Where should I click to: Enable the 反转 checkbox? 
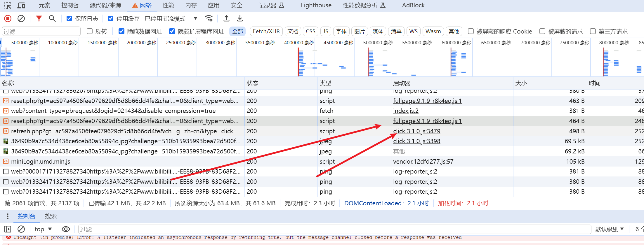click(x=90, y=31)
